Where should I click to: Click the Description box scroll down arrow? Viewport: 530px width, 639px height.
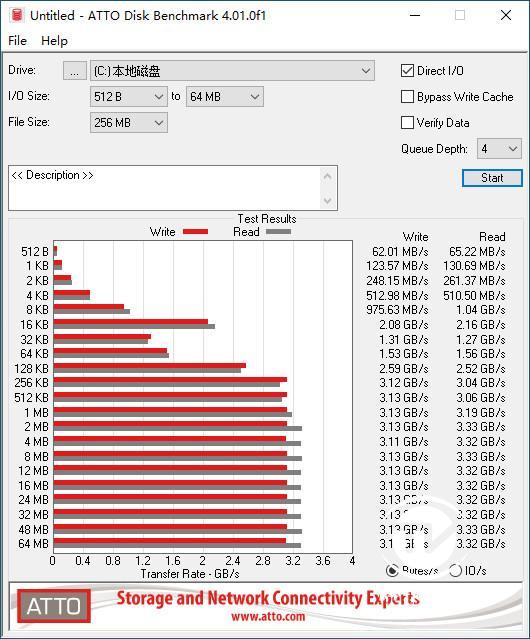point(328,200)
